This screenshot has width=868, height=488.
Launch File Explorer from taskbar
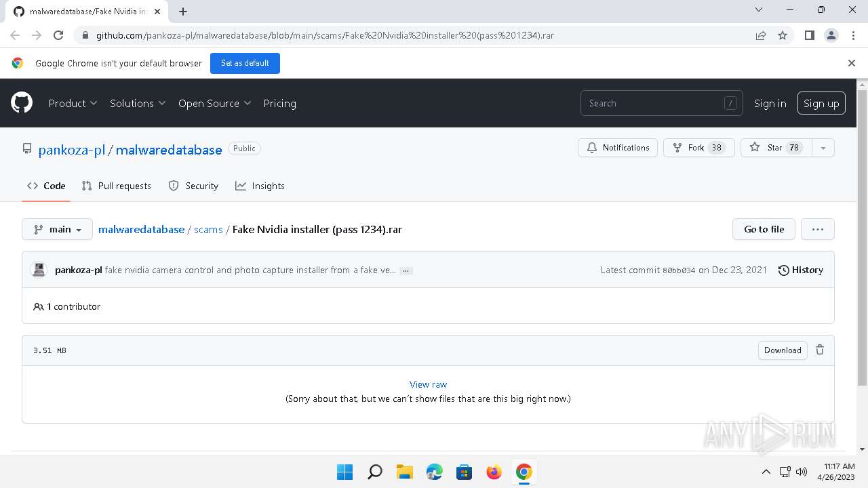[404, 472]
